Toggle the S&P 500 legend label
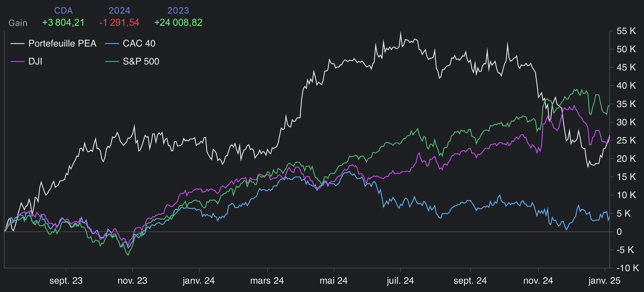The width and height of the screenshot is (644, 292). click(x=141, y=61)
